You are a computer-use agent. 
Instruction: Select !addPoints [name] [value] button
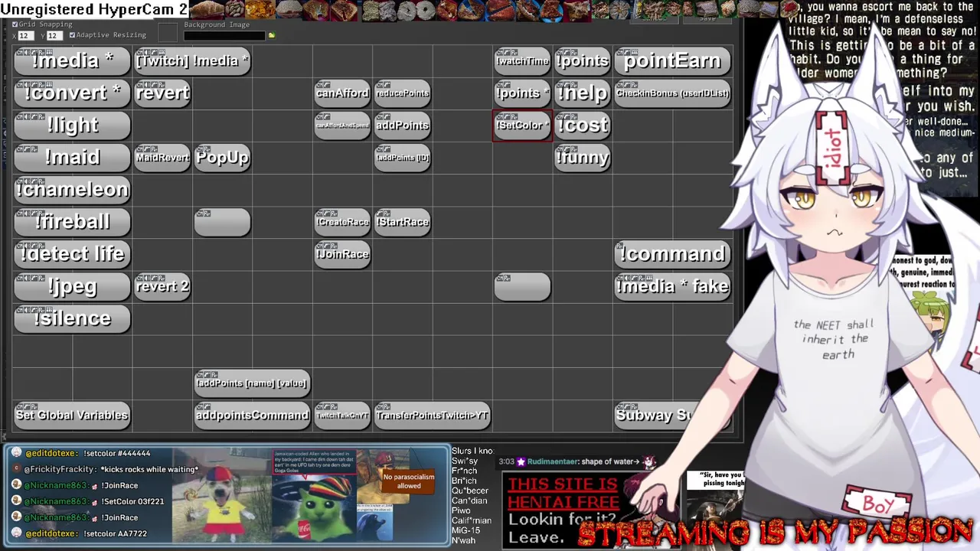(x=252, y=383)
